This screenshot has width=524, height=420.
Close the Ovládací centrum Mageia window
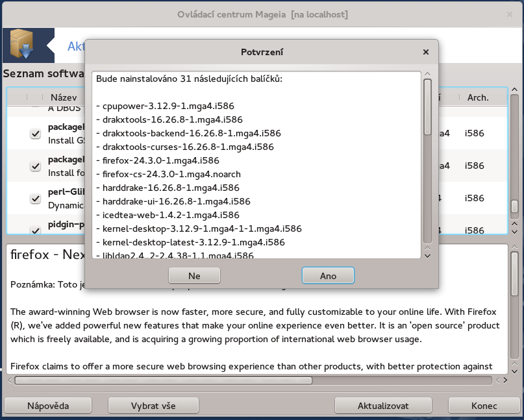(x=510, y=14)
